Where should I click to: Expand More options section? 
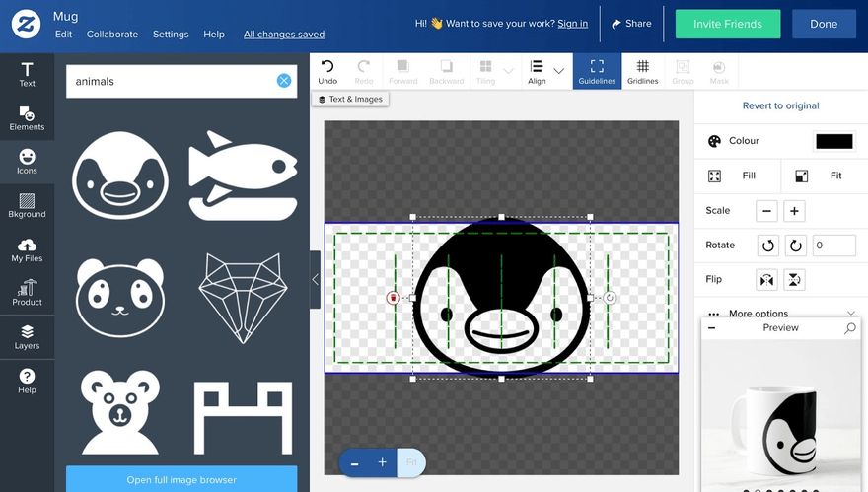781,314
